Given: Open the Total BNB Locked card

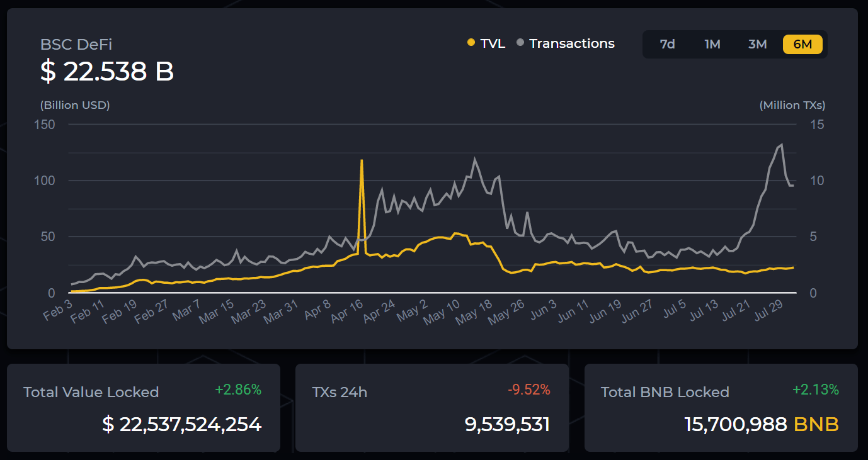Looking at the screenshot, I should (721, 408).
